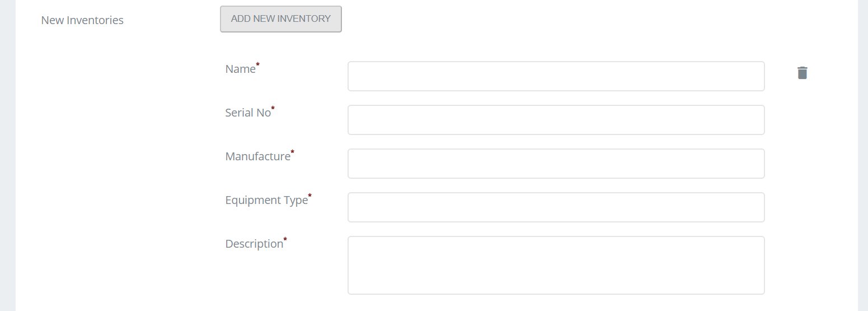
Task: Select the Manufacture input field
Action: click(556, 164)
